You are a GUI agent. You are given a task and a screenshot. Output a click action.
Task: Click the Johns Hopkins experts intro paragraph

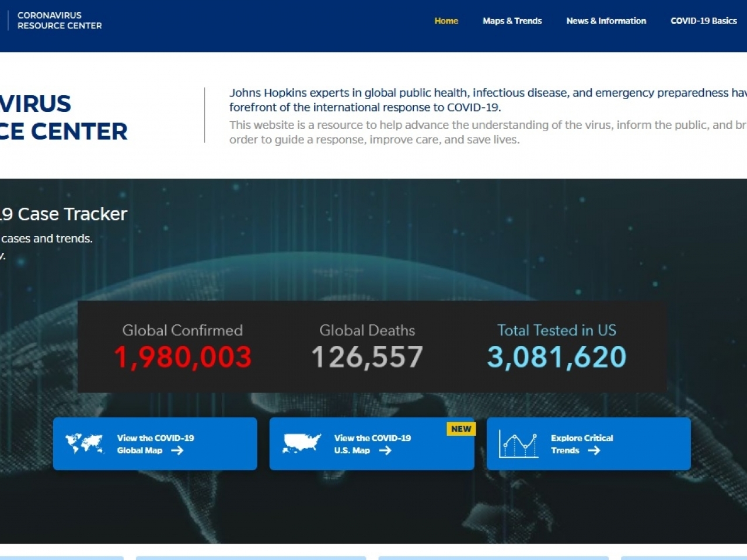click(x=488, y=100)
